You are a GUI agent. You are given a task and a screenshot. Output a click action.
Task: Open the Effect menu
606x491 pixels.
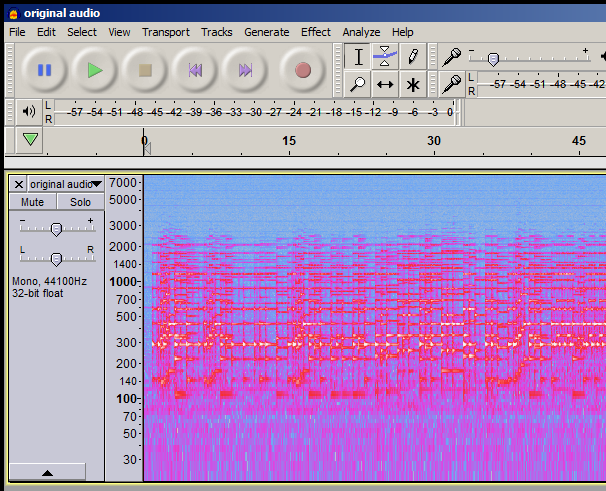click(x=316, y=32)
